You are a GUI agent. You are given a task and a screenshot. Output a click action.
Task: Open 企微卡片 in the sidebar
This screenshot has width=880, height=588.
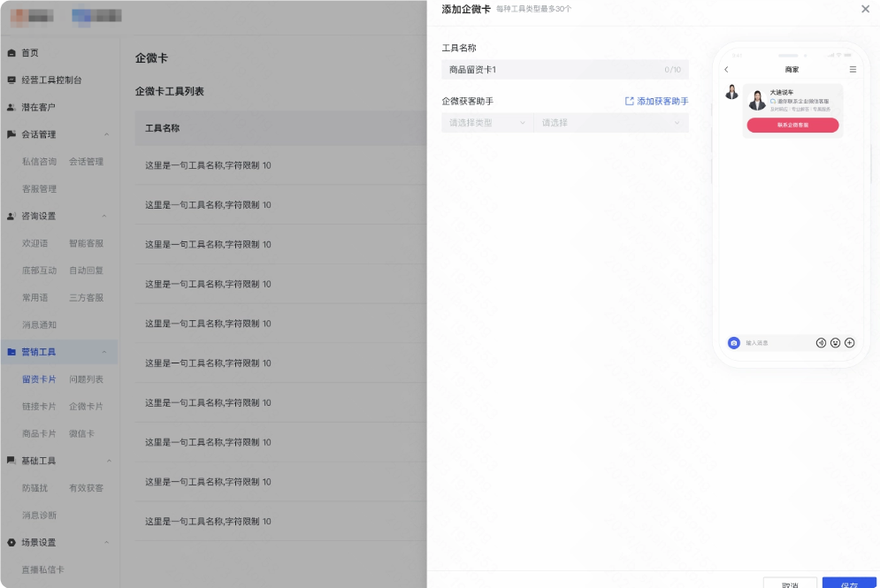tap(86, 406)
